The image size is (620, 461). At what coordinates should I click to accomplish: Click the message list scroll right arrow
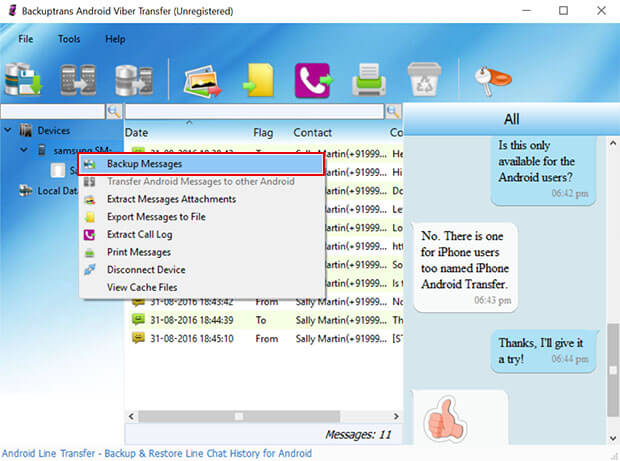point(396,416)
